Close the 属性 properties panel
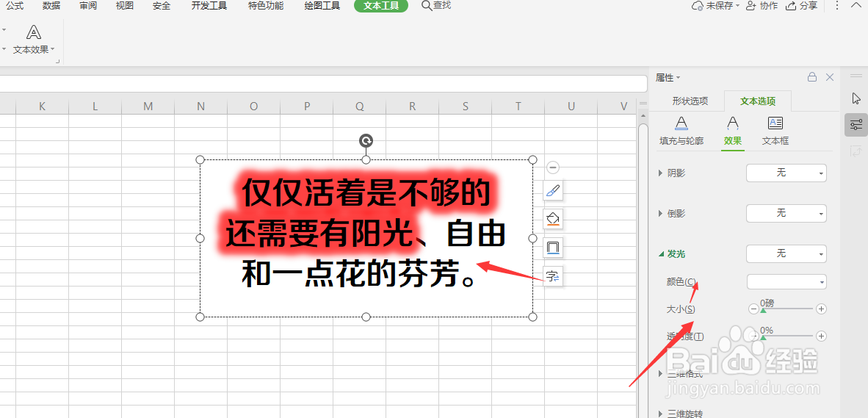This screenshot has width=868, height=418. click(830, 78)
